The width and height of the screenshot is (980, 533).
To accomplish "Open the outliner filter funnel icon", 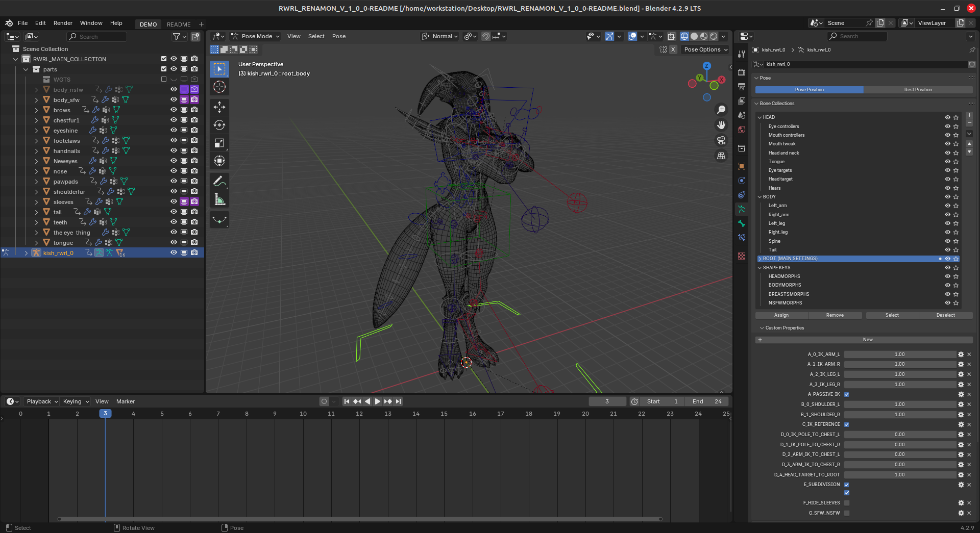I will (177, 37).
